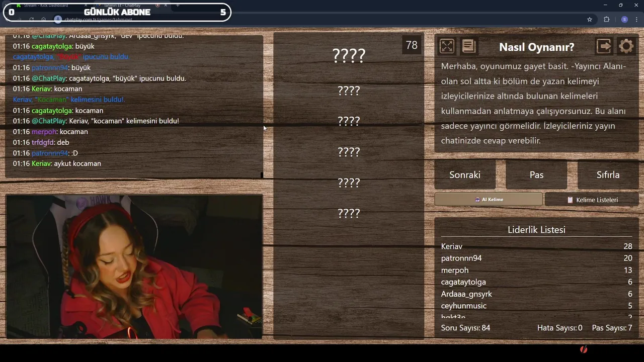Click chat message 'Keriav: kocaman'
Viewport: 644px width, 362px height.
tap(47, 89)
